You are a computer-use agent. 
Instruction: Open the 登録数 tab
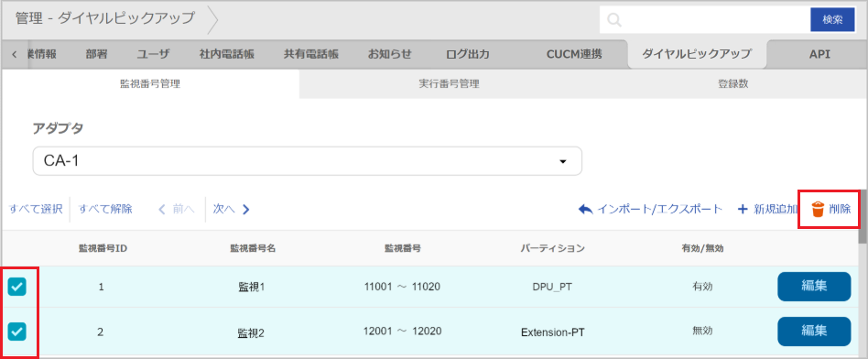pyautogui.click(x=732, y=84)
